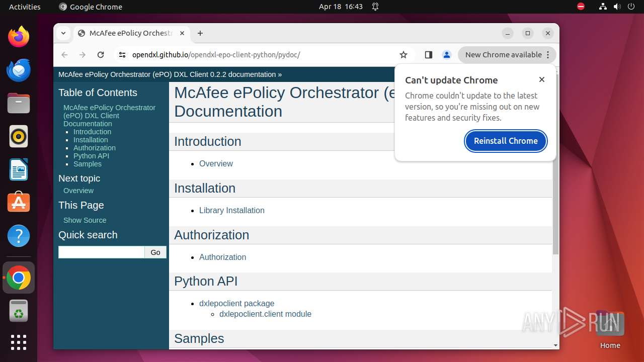Open new tab with plus button
644x362 pixels.
point(200,33)
